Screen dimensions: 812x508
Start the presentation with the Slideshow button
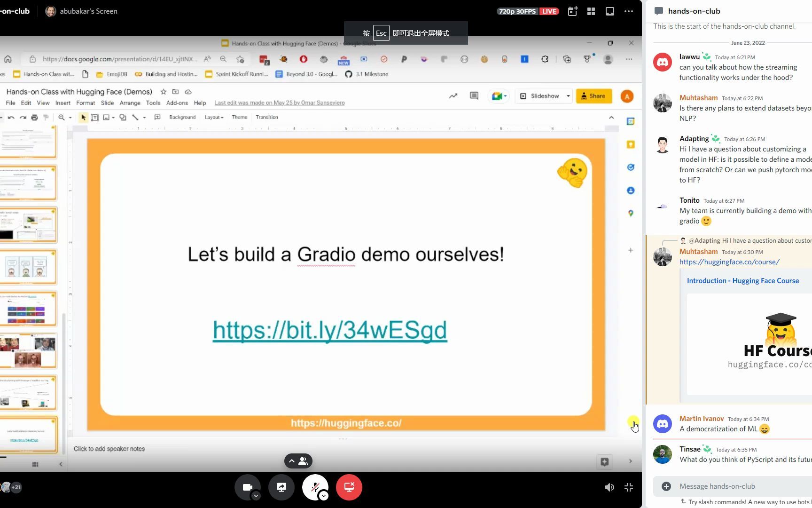click(x=540, y=96)
